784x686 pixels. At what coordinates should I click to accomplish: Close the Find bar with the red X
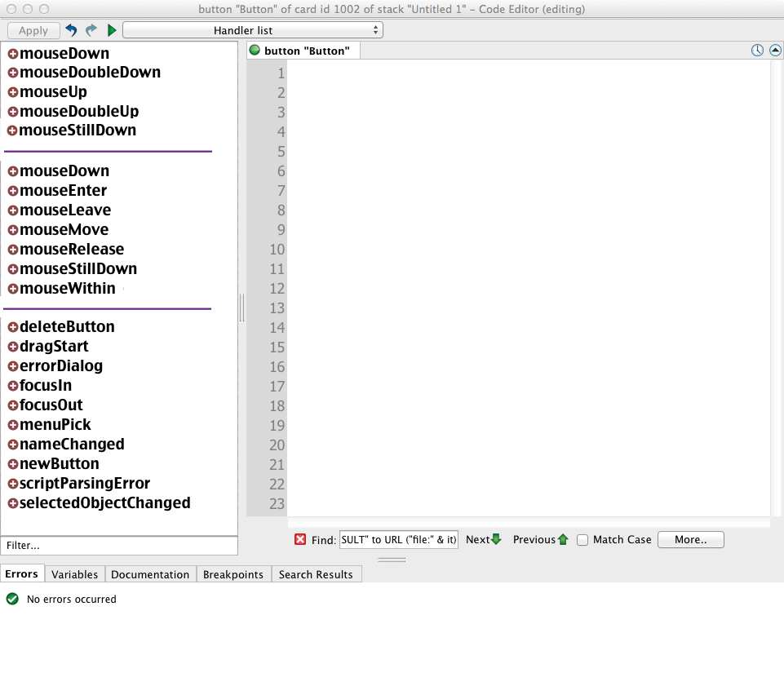(x=300, y=539)
